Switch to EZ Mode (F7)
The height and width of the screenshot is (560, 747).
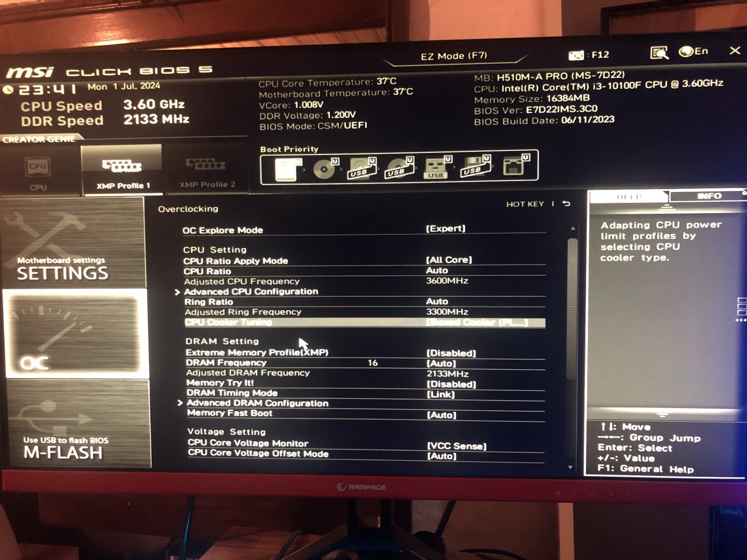click(454, 56)
